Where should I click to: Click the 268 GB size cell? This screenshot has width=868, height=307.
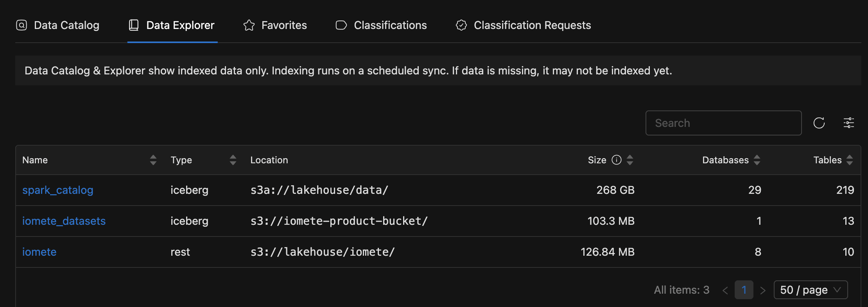[615, 190]
